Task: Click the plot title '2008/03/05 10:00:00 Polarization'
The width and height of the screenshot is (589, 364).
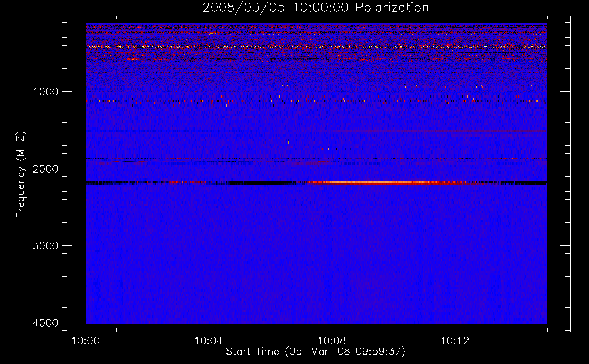Action: pyautogui.click(x=316, y=7)
